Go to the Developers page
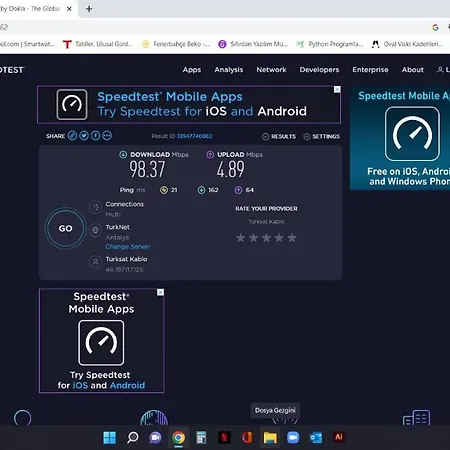Image resolution: width=450 pixels, height=450 pixels. (319, 70)
